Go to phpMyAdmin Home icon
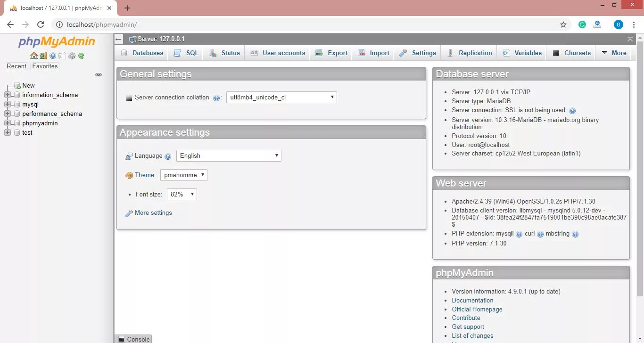Viewport: 644px width, 343px height. pos(34,56)
